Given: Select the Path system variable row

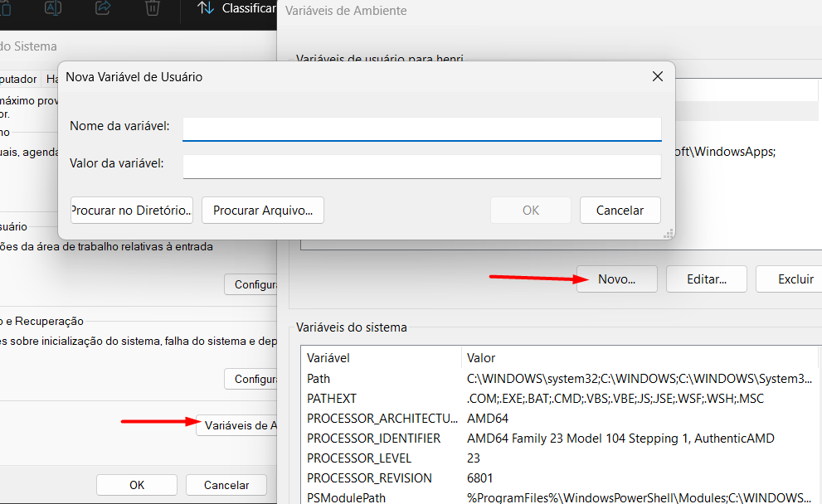Looking at the screenshot, I should 559,379.
